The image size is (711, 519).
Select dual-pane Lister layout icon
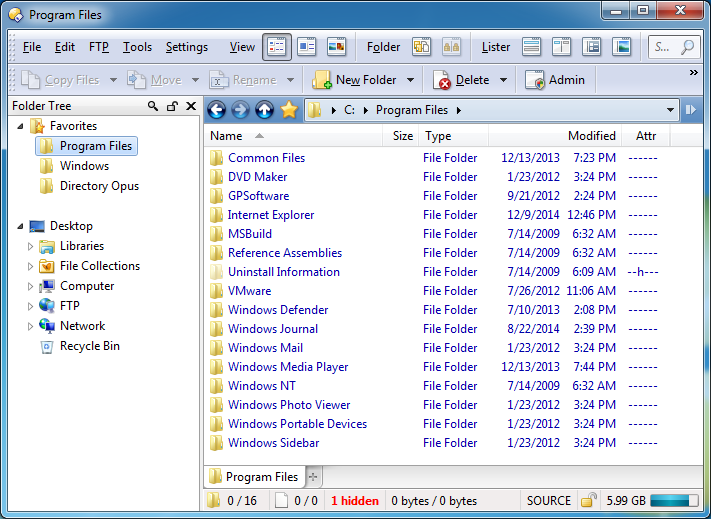click(561, 47)
